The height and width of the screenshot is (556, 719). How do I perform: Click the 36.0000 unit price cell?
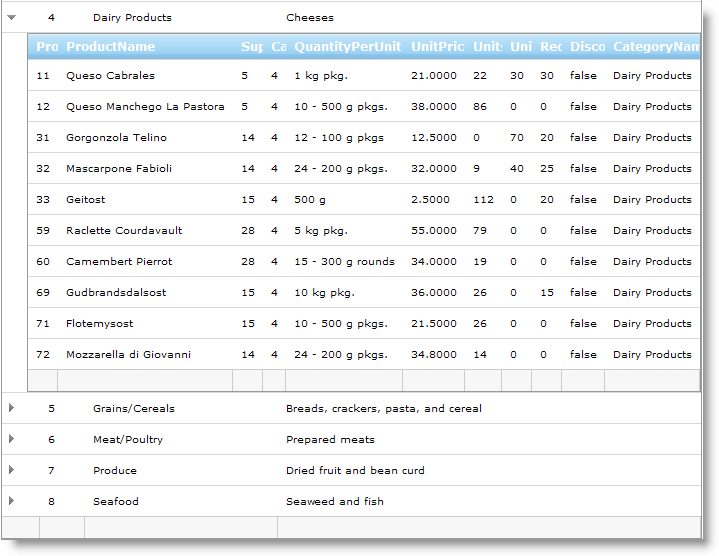pyautogui.click(x=434, y=292)
